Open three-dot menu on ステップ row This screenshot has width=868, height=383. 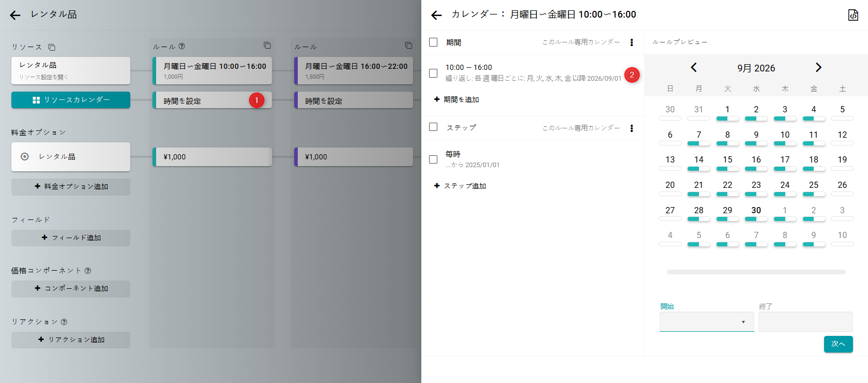[x=632, y=128]
